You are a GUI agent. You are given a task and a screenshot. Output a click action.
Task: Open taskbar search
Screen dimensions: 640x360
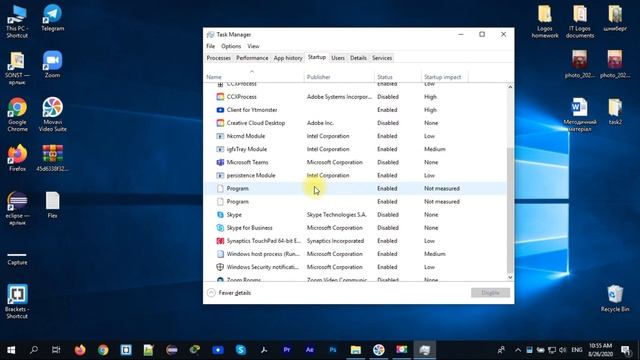click(34, 350)
